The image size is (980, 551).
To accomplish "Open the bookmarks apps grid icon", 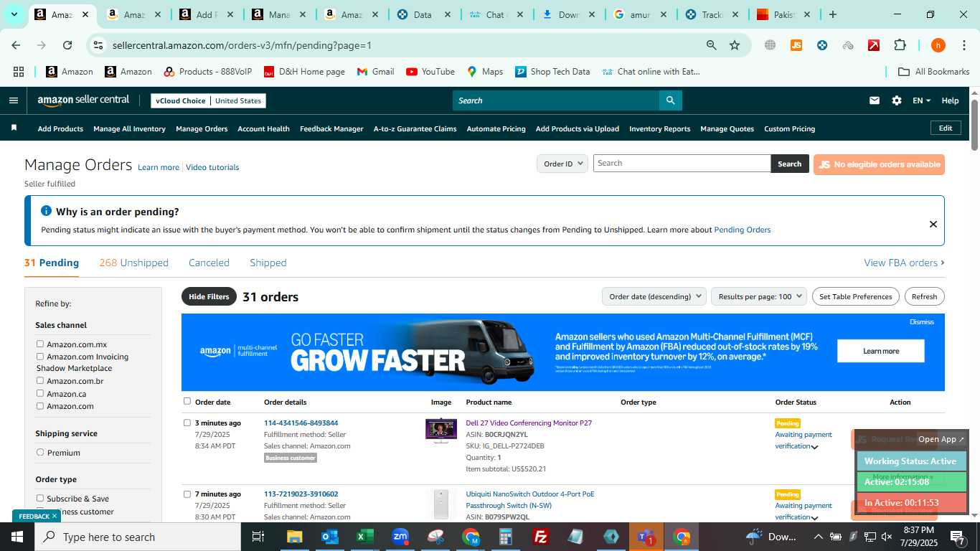I will click(19, 72).
